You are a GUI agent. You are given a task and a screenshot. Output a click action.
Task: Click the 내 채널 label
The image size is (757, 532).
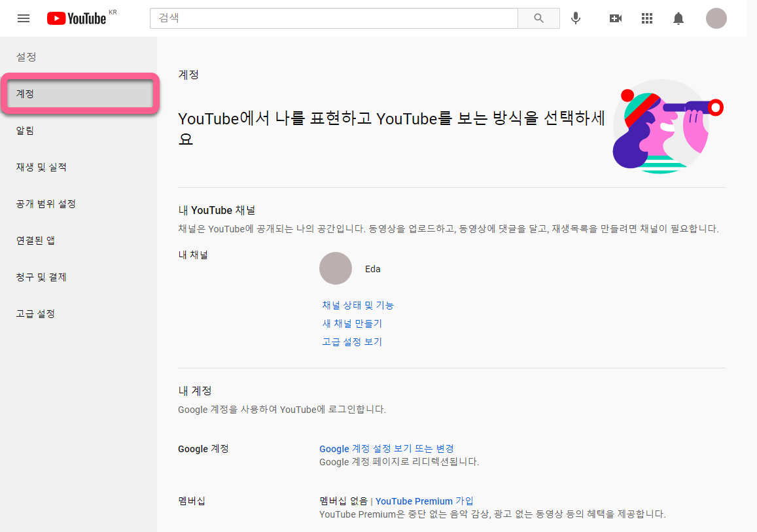(193, 255)
